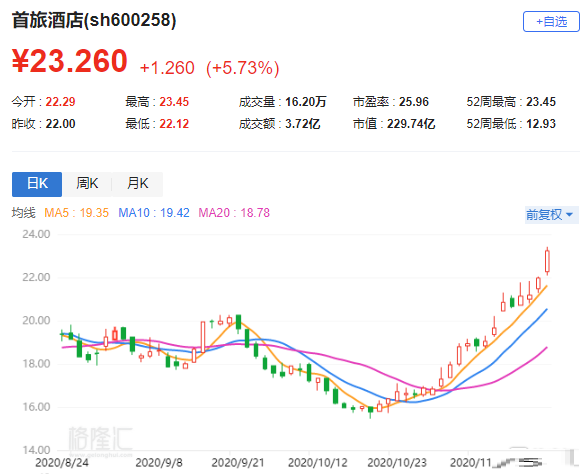The height and width of the screenshot is (474, 584).
Task: Click the 22.00 y-axis label
Action: [36, 277]
